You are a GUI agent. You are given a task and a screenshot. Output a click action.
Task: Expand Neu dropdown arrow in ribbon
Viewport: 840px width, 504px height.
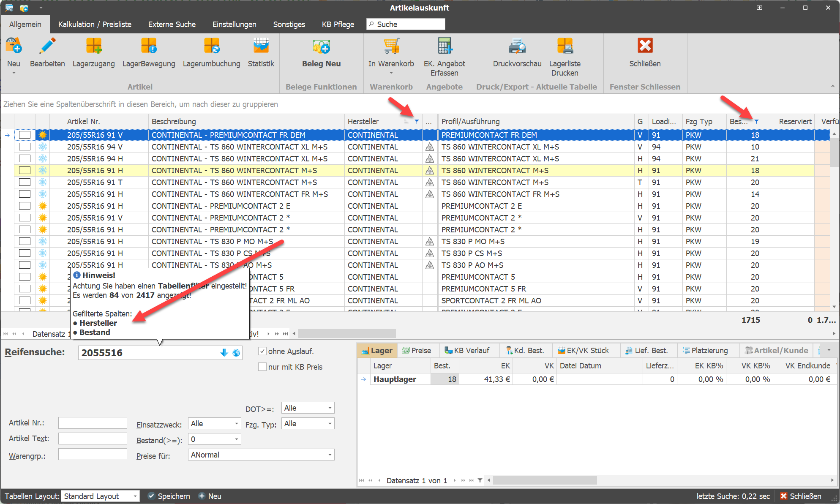coord(14,73)
